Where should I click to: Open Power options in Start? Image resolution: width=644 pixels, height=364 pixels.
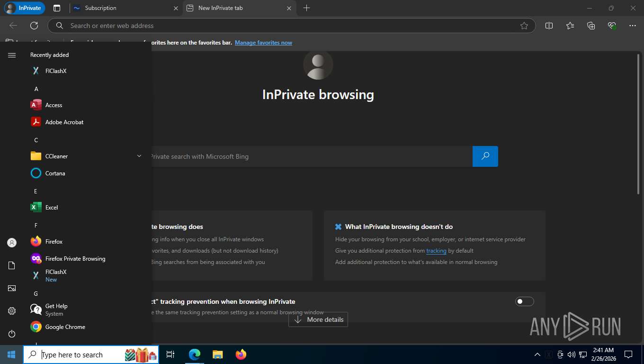coord(12,334)
